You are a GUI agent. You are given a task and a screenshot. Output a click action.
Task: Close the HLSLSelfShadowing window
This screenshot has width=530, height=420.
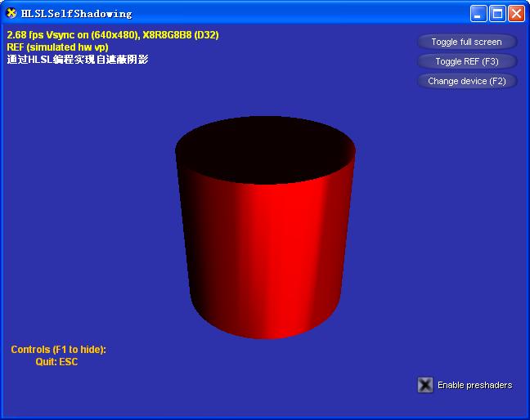coord(517,14)
